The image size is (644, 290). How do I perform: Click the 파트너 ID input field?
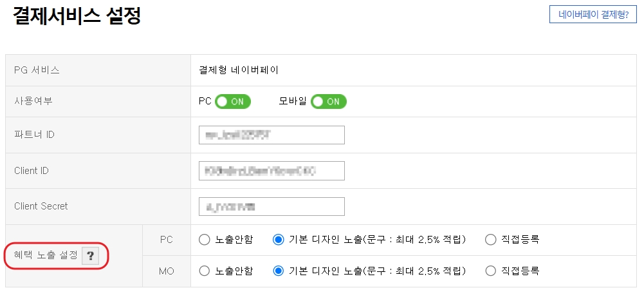point(271,135)
